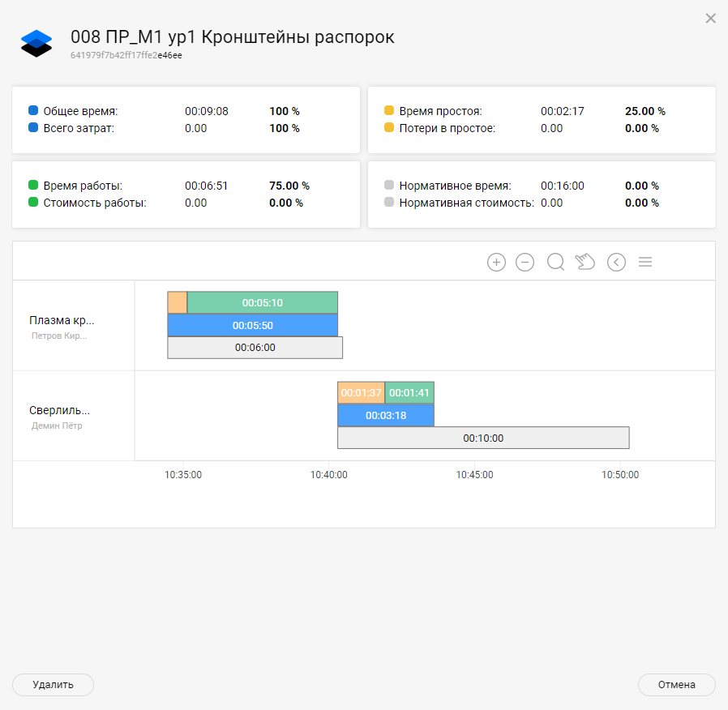Image resolution: width=728 pixels, height=710 pixels.
Task: Click the Общее время label
Action: (81, 111)
